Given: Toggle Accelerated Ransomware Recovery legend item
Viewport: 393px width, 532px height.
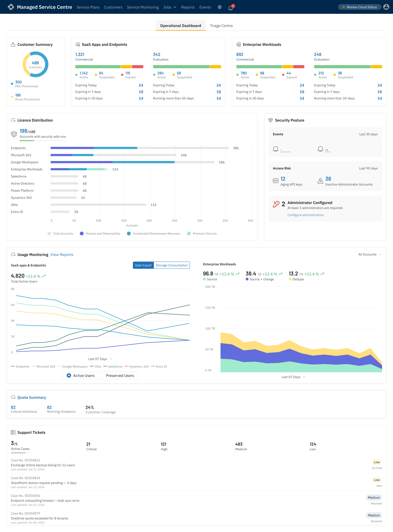Looking at the screenshot, I should 153,234.
